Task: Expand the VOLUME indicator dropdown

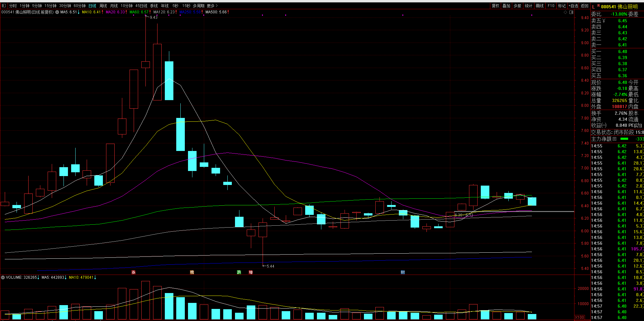Action: click(x=3, y=277)
